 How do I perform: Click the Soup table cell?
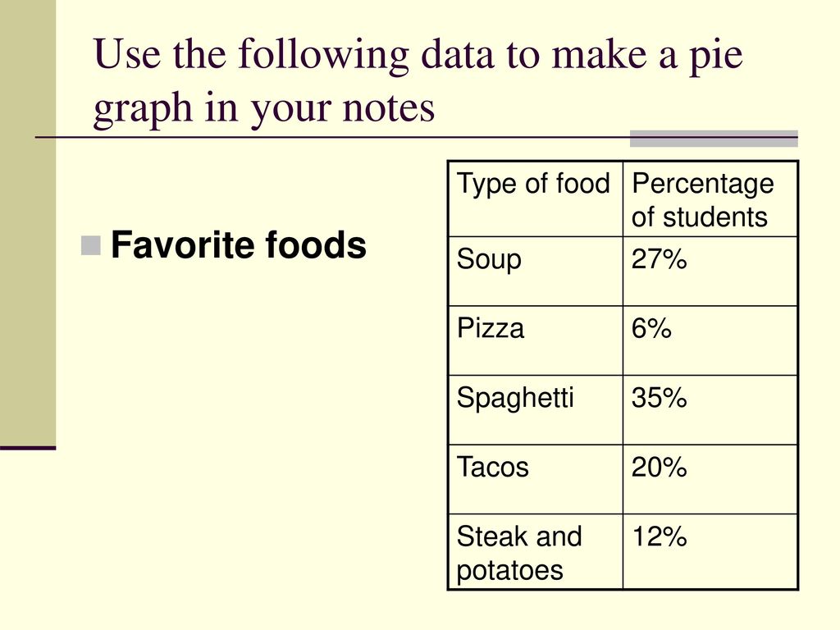(x=535, y=271)
